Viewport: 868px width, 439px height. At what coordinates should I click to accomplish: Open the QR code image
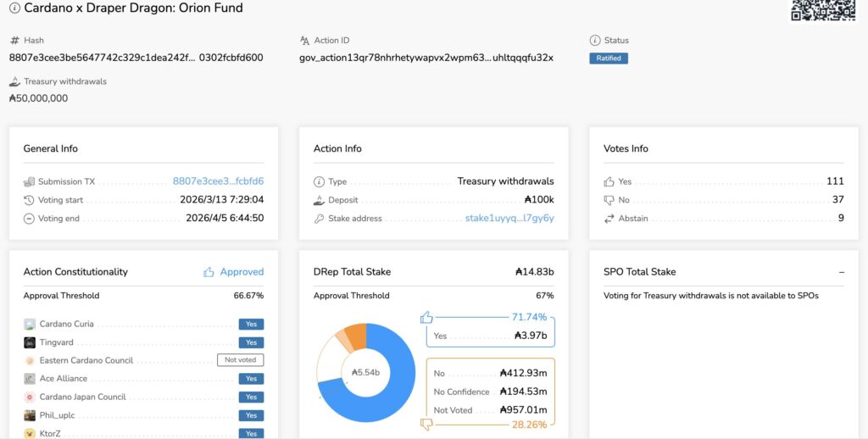822,9
